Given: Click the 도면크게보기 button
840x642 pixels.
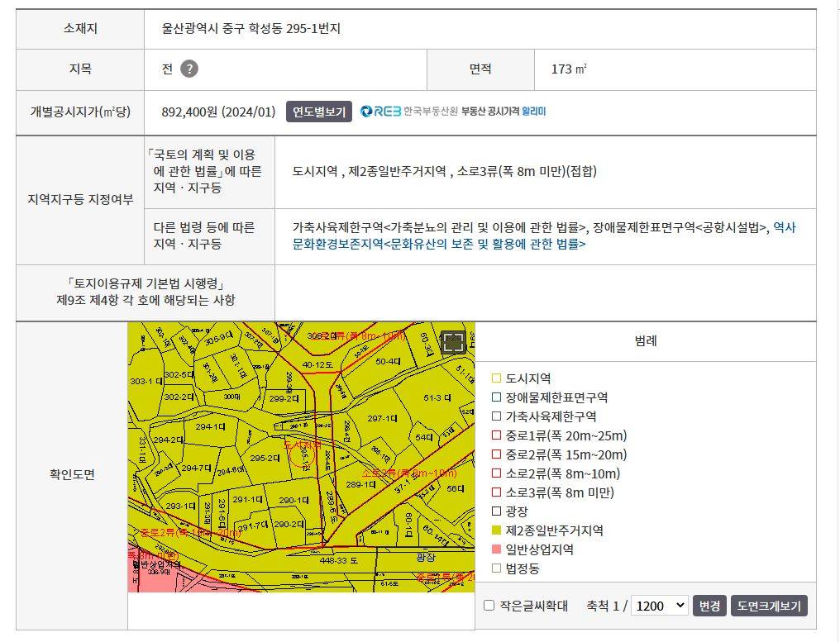Looking at the screenshot, I should [769, 606].
